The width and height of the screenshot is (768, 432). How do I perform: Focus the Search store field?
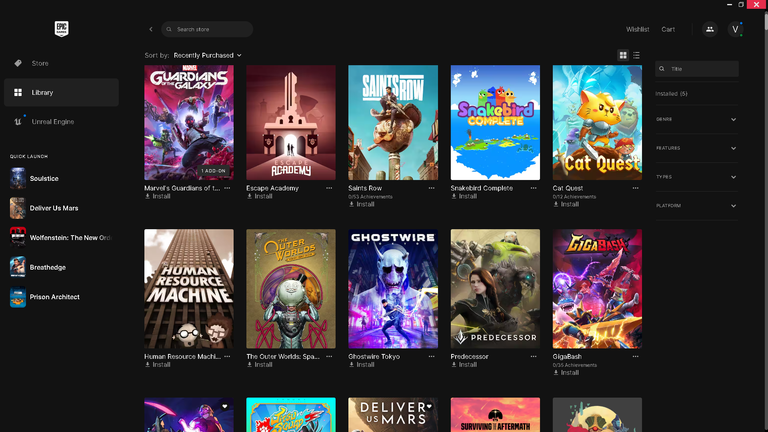click(x=207, y=29)
